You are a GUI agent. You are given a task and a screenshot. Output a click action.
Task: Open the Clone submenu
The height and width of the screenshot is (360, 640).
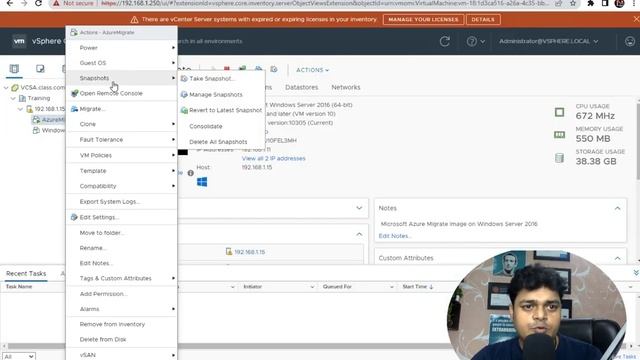122,124
